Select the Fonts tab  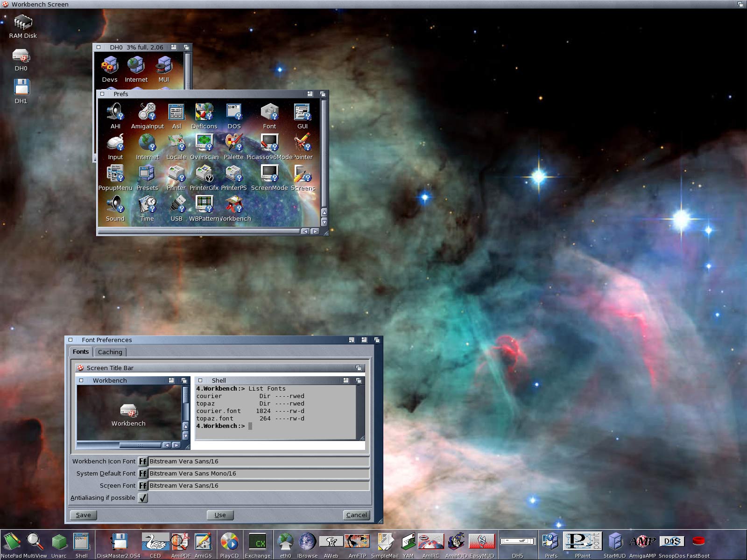(80, 352)
